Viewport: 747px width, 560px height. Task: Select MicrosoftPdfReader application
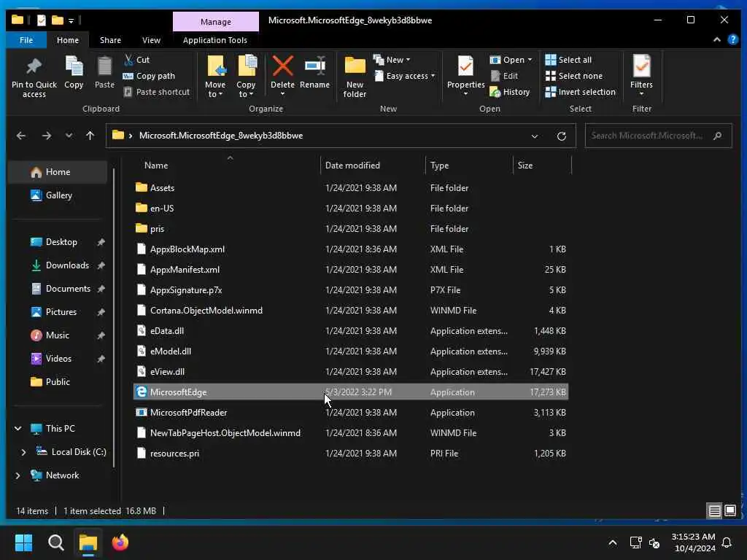pyautogui.click(x=351, y=413)
